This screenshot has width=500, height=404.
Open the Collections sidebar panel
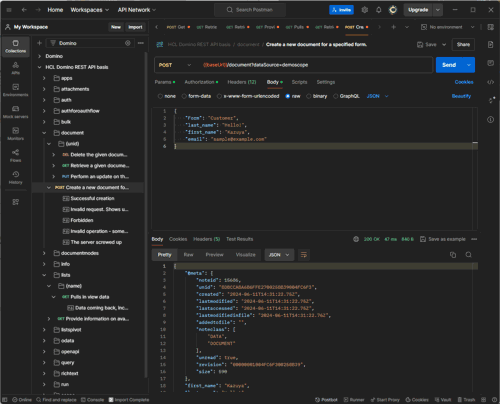tap(15, 46)
